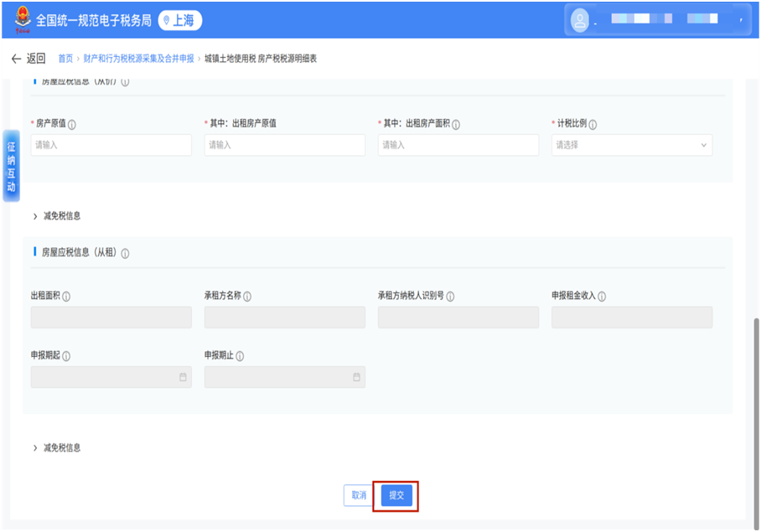Click the info icon beside 房屋应税信息（从租）
Image resolution: width=761 pixels, height=532 pixels.
pyautogui.click(x=125, y=253)
